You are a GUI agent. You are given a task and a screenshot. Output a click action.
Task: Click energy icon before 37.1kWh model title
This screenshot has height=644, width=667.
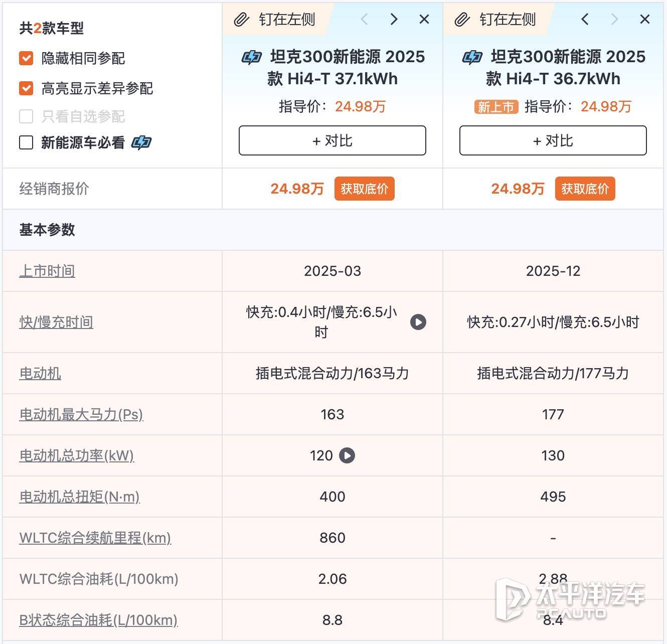251,57
